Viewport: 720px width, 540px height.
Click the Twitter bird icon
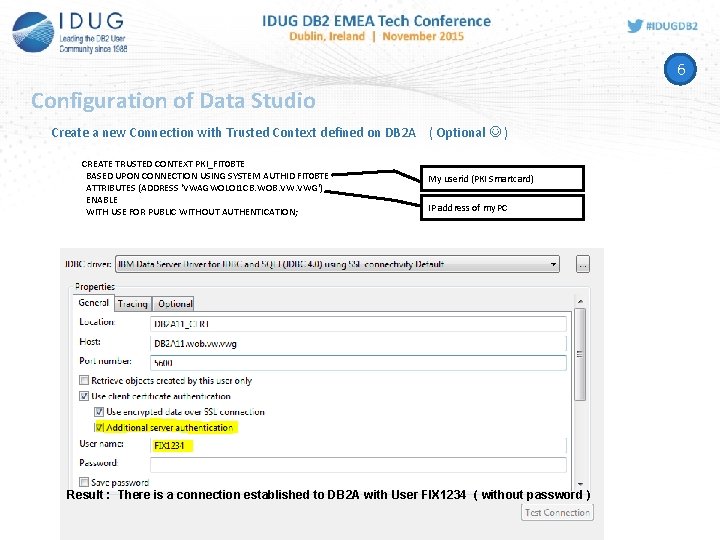[635, 26]
